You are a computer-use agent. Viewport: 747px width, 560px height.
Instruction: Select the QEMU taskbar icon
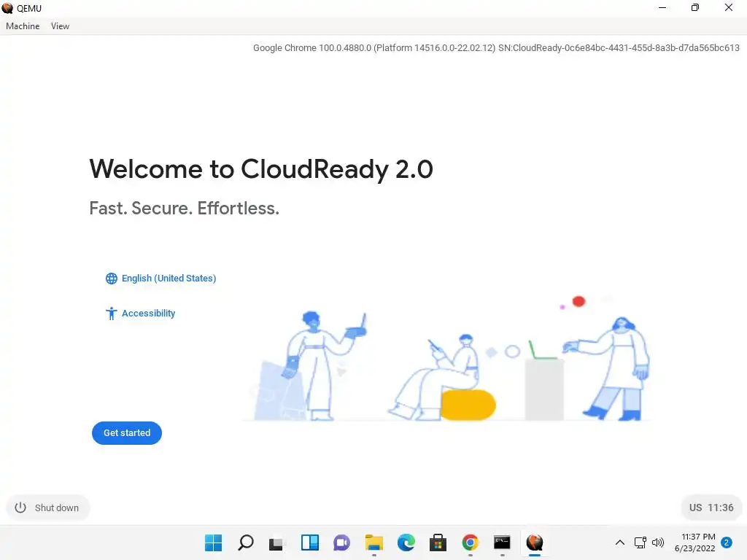pos(535,542)
